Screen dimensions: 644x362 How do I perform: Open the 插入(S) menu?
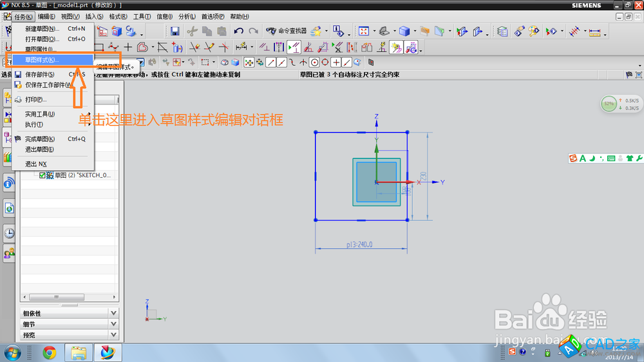point(95,17)
